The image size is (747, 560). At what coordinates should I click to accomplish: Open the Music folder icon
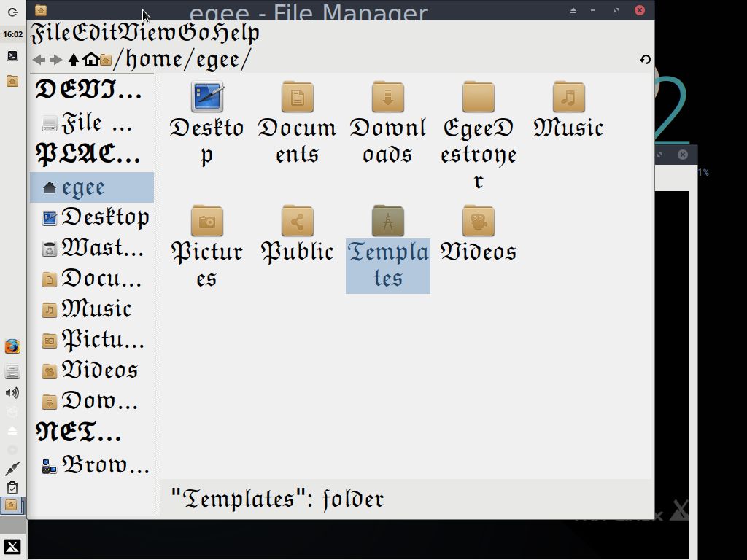[568, 96]
